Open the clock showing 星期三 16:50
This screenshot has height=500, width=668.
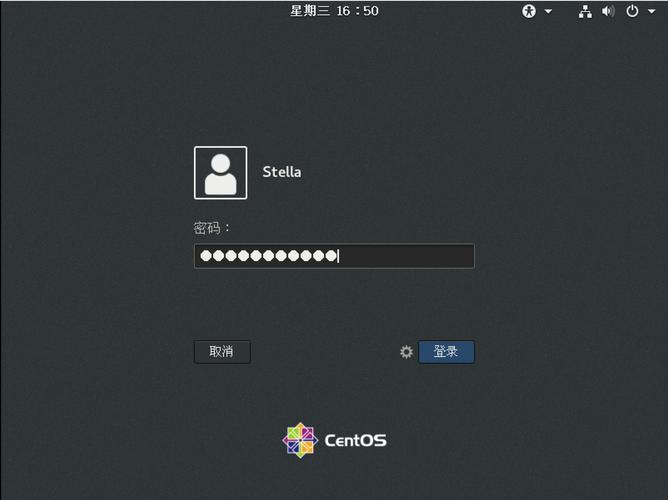pyautogui.click(x=334, y=11)
